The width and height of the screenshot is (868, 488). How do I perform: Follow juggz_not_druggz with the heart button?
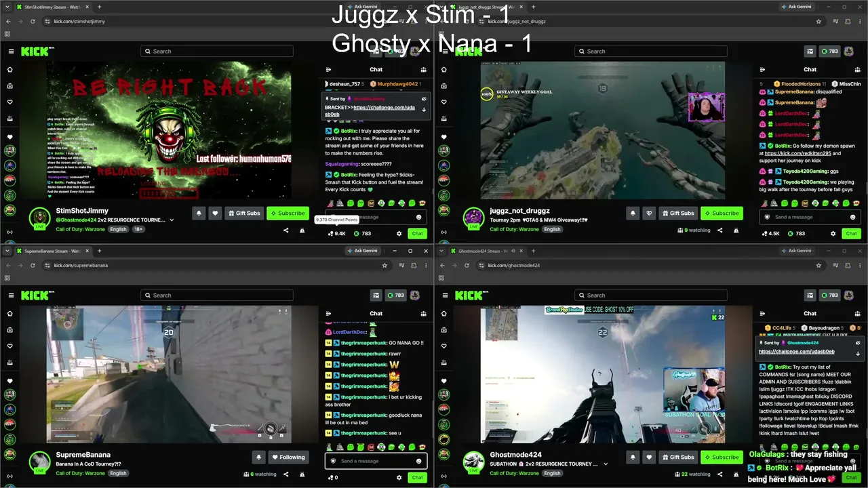649,213
